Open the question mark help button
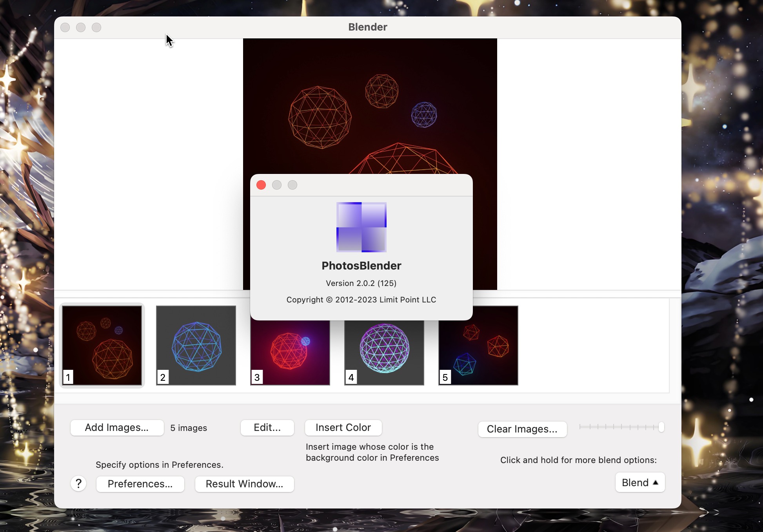The width and height of the screenshot is (763, 532). 78,484
